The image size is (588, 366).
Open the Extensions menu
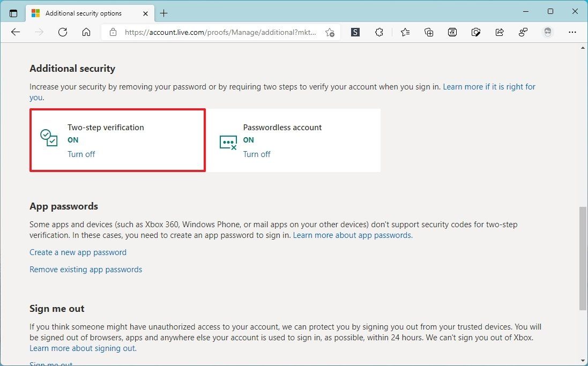coord(379,32)
